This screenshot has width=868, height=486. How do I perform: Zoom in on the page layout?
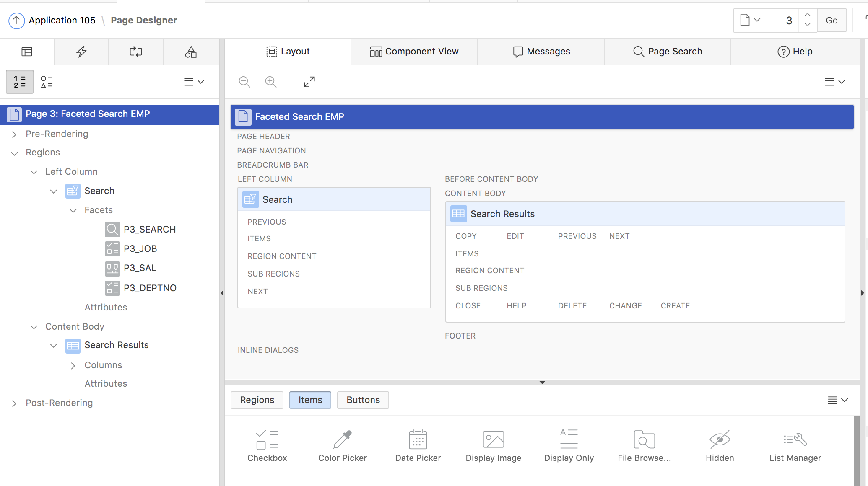[270, 82]
